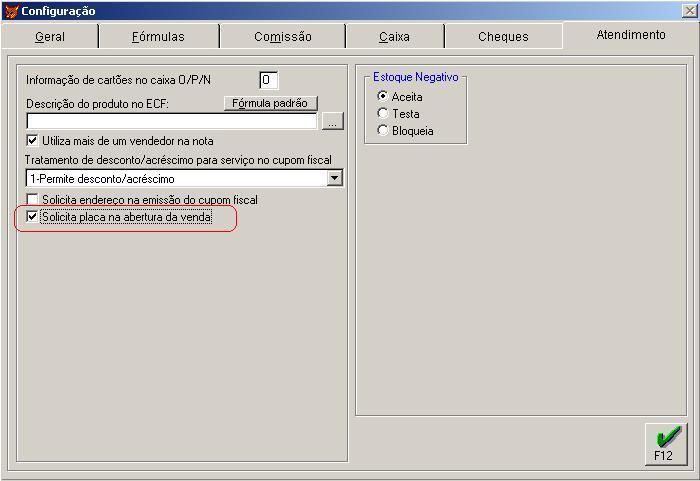Click the 'Configuração' window title text
This screenshot has width=700, height=481.
point(58,11)
